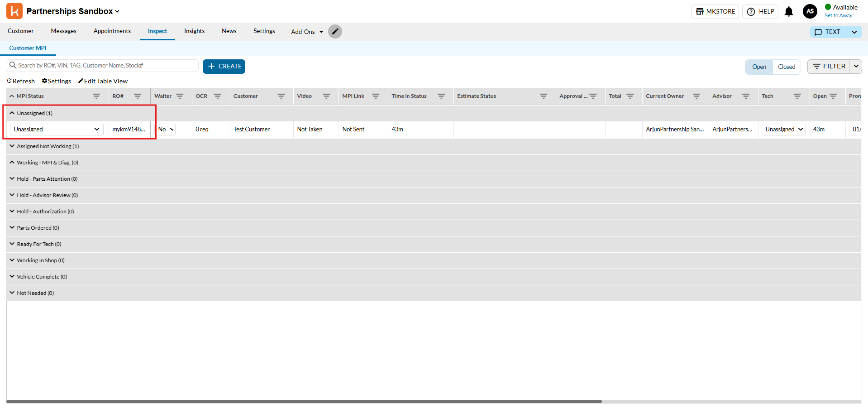Click the Refresh icon above the table
The image size is (868, 409).
point(10,81)
